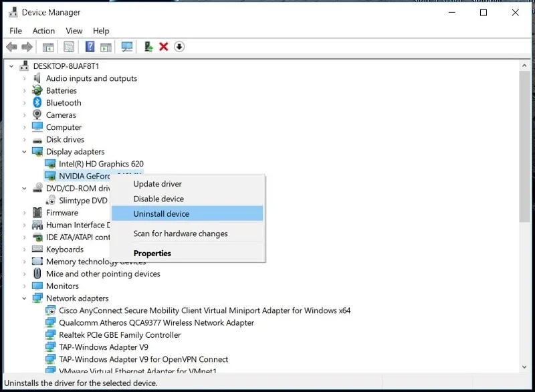The width and height of the screenshot is (535, 392).
Task: Expand the Bluetooth category
Action: tap(24, 103)
